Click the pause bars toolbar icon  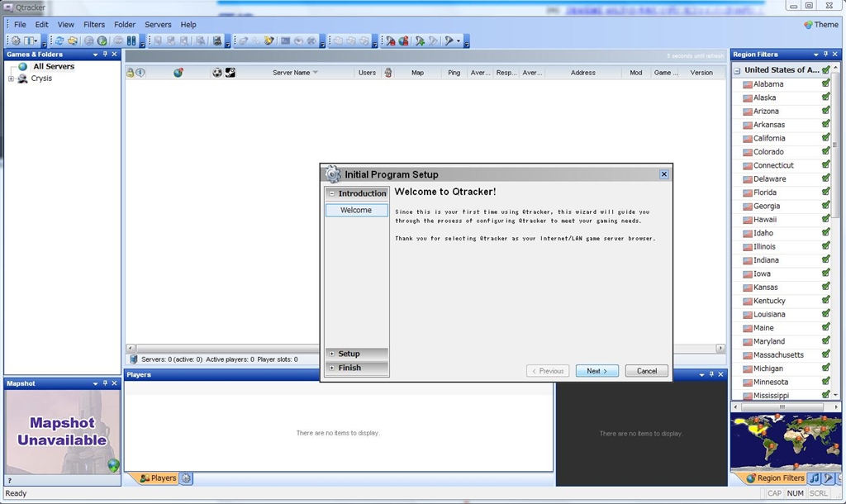click(x=131, y=41)
